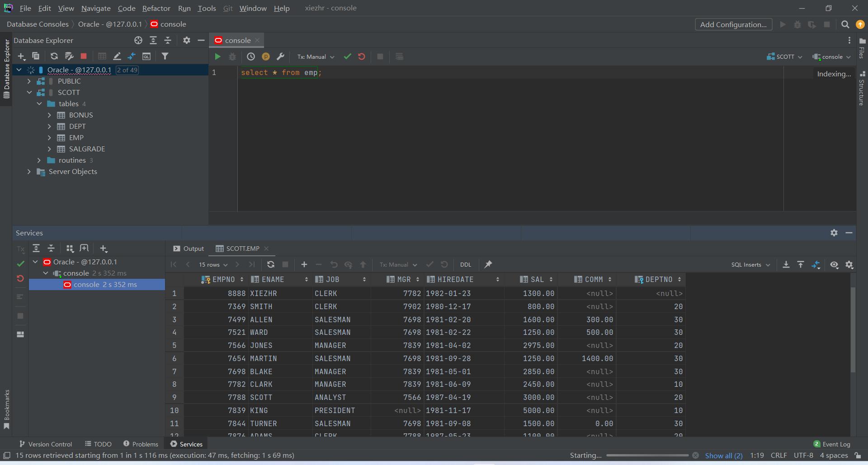The width and height of the screenshot is (868, 465).
Task: Roll back transaction in console toolbar
Action: pyautogui.click(x=362, y=56)
